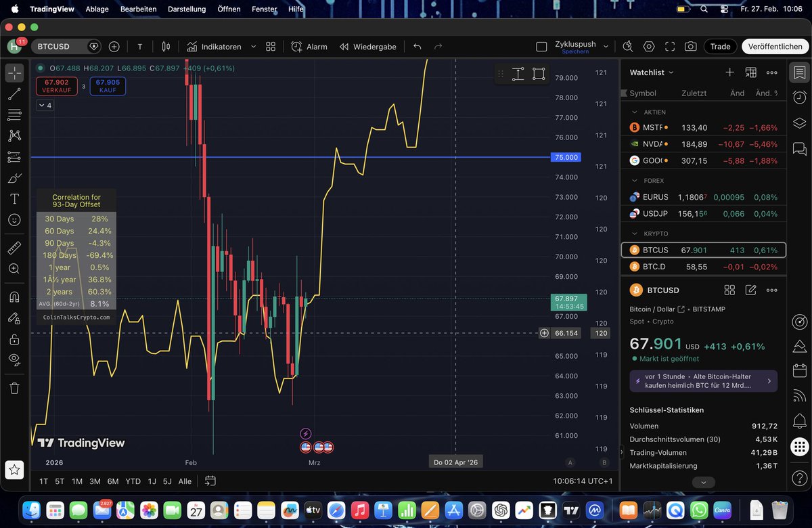The height and width of the screenshot is (528, 812).
Task: Click the red 67.902 Verkauf button
Action: point(55,86)
